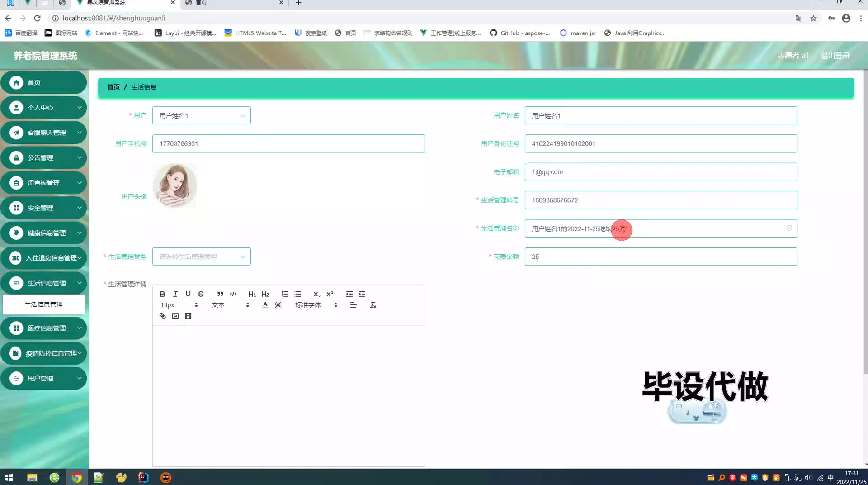Apply subscript formatting

317,294
